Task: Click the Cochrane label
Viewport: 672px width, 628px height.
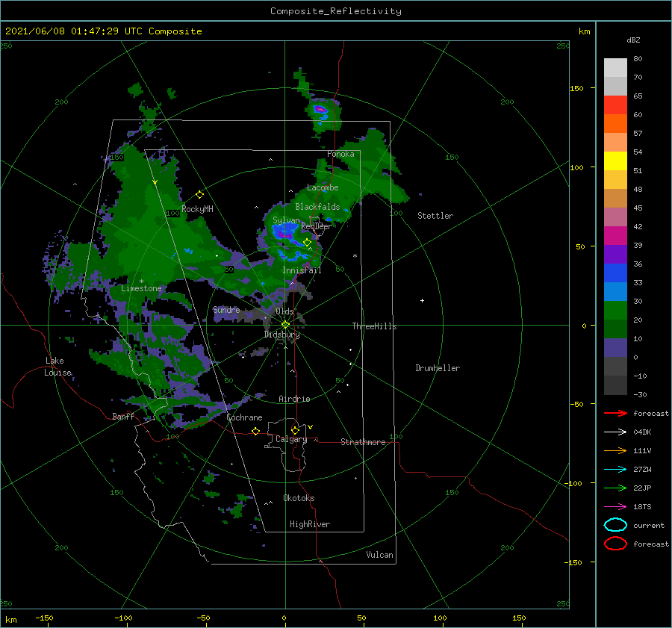Action: (x=244, y=417)
